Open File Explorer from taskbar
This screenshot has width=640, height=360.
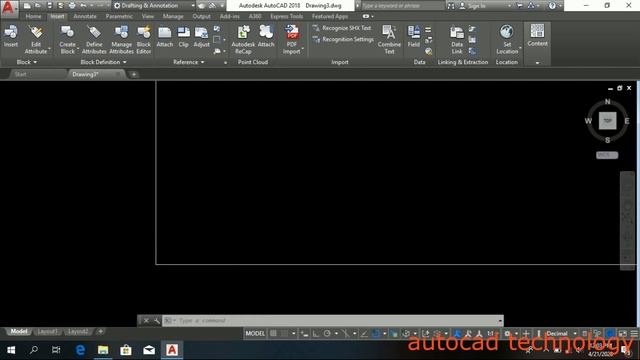click(x=103, y=350)
